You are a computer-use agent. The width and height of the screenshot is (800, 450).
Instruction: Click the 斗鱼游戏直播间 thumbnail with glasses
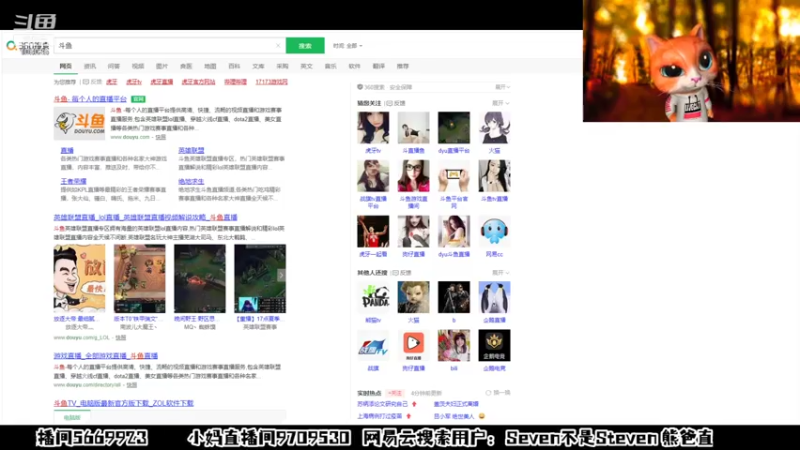tap(413, 176)
